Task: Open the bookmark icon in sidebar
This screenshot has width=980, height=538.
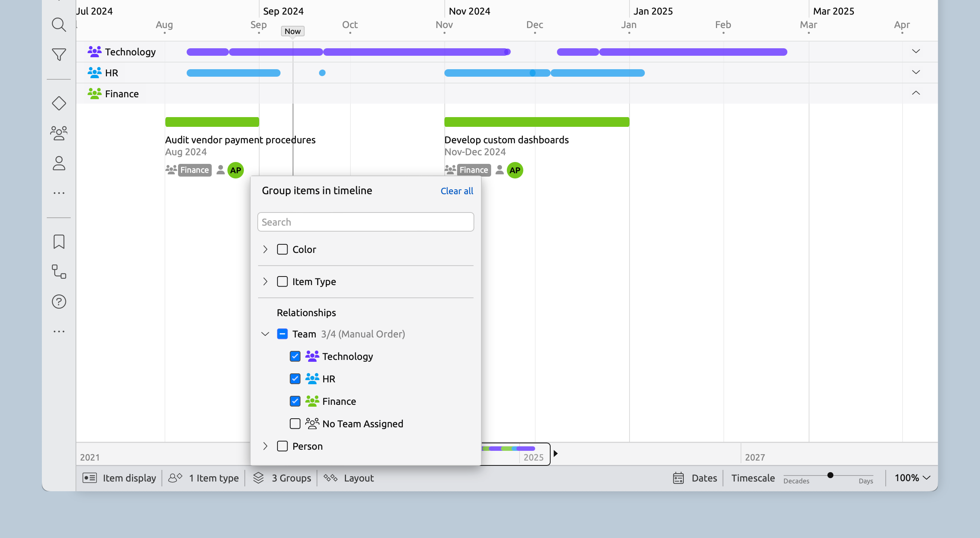Action: [x=59, y=242]
